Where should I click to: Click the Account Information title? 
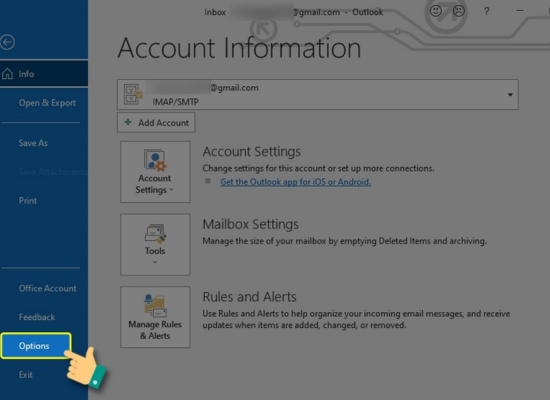click(x=239, y=48)
